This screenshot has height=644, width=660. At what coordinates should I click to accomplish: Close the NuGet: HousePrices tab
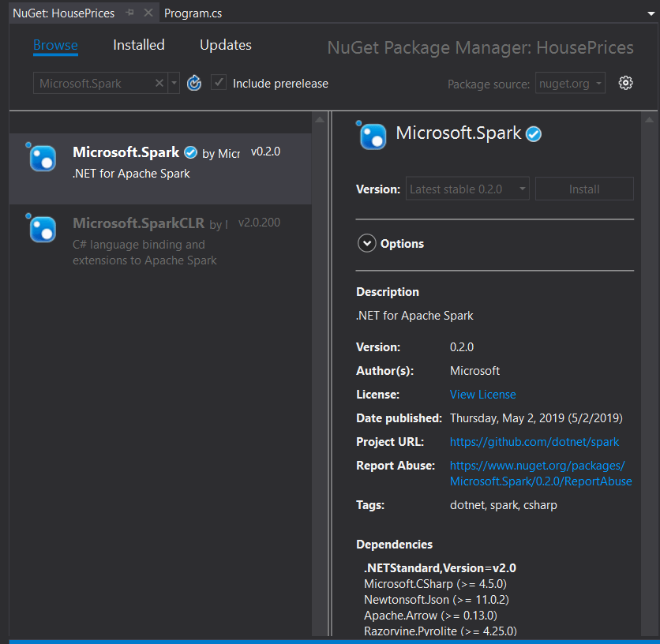tap(148, 13)
